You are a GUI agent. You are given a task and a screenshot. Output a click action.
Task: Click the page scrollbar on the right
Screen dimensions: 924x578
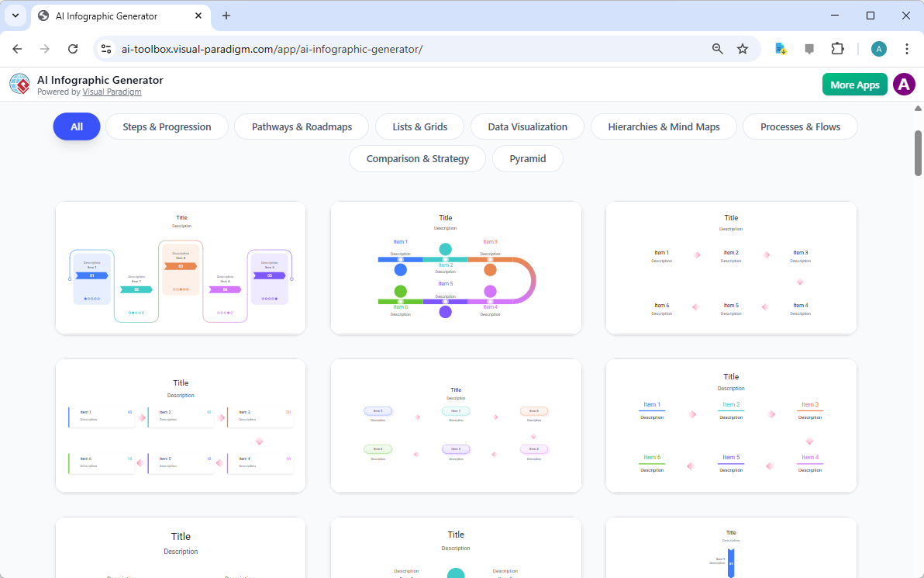[x=919, y=151]
